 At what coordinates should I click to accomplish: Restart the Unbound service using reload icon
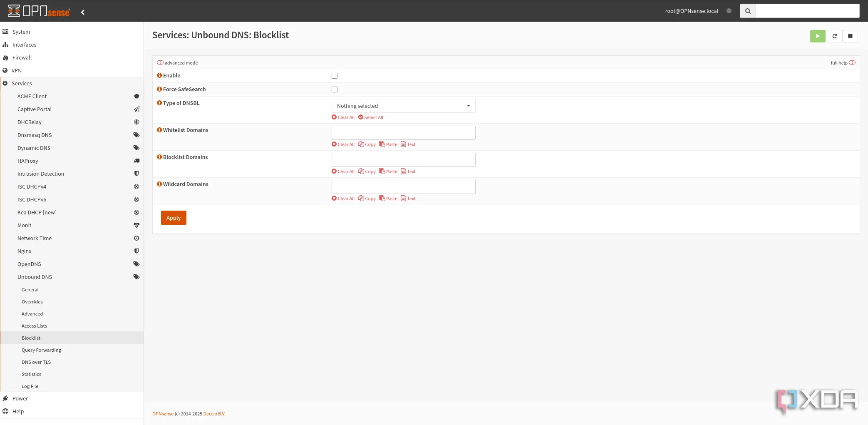(x=834, y=36)
